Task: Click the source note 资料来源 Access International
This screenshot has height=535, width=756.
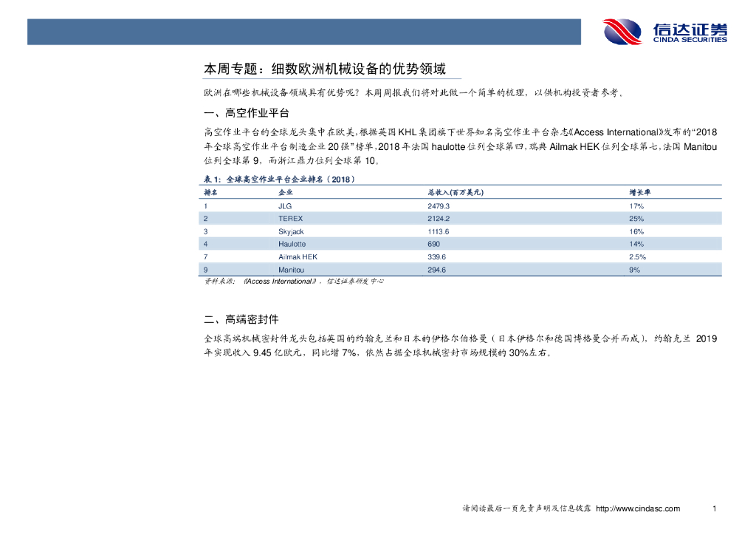Action: 294,282
